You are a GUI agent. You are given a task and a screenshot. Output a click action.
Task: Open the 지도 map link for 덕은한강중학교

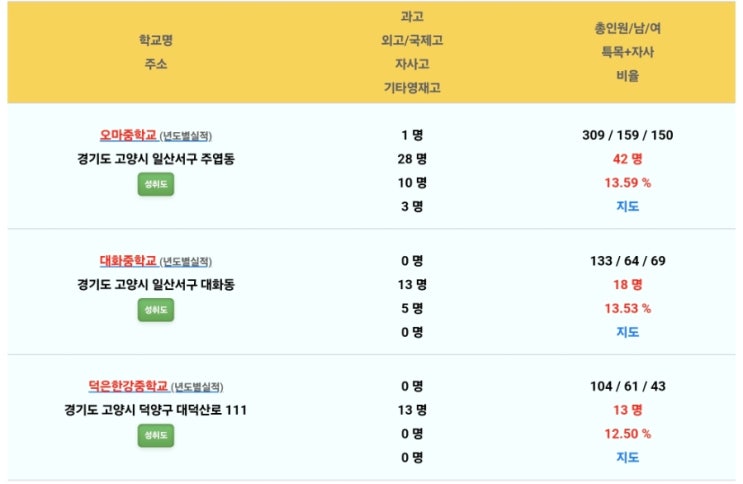[627, 457]
